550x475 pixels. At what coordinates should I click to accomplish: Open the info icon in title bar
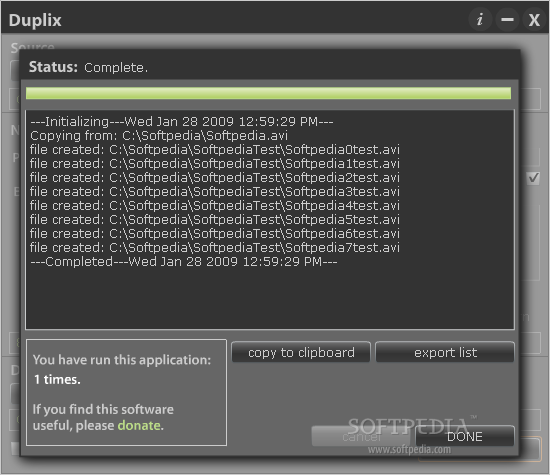pos(479,19)
